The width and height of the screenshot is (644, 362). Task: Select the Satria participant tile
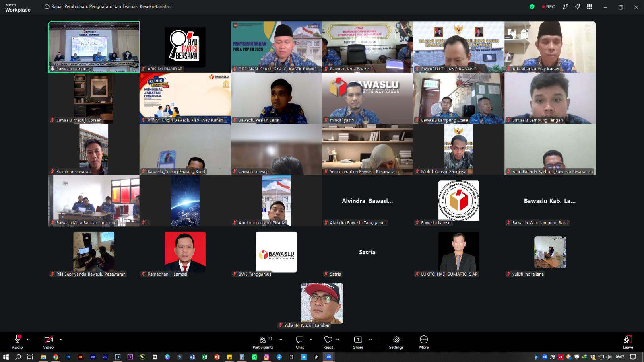point(367,252)
